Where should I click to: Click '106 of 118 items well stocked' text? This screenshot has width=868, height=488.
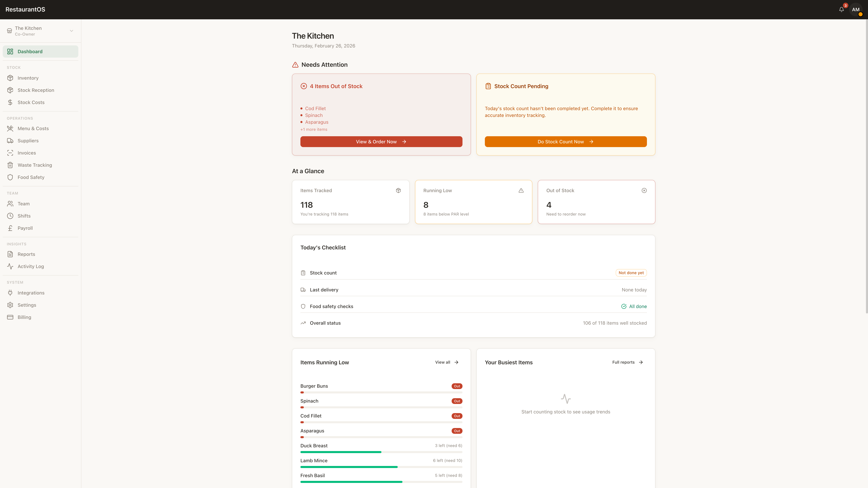pos(615,323)
